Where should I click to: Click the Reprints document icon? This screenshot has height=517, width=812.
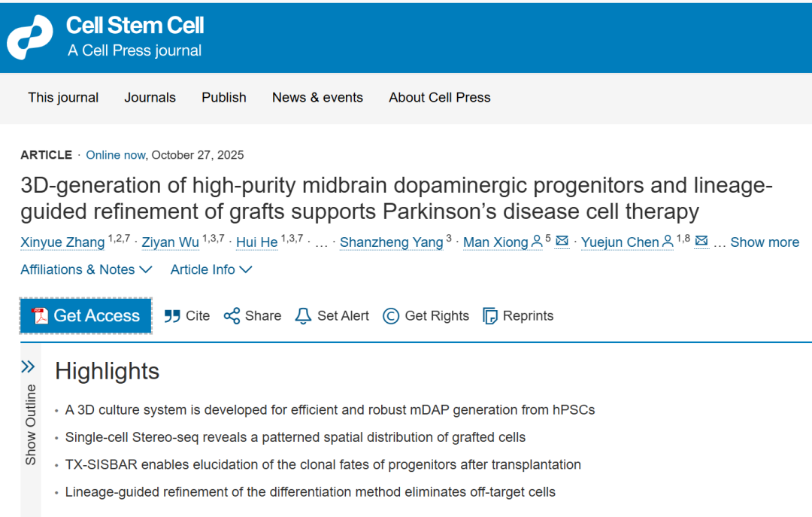490,316
